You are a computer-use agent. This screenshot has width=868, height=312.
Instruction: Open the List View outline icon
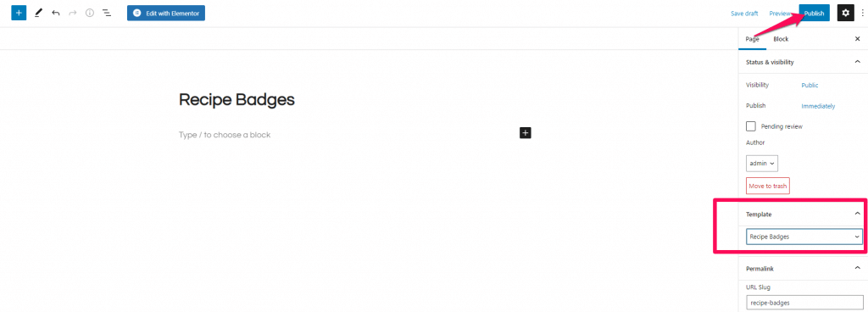pyautogui.click(x=107, y=13)
